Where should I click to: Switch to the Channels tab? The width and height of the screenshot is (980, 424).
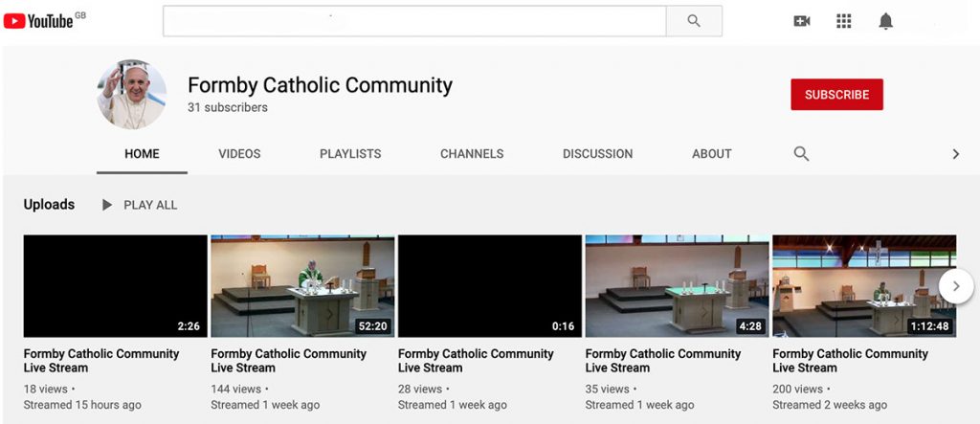[472, 154]
